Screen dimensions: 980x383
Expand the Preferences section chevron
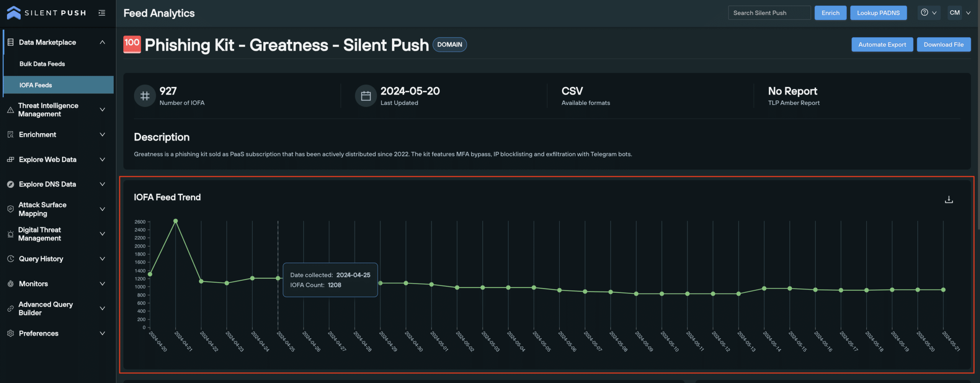pos(102,333)
